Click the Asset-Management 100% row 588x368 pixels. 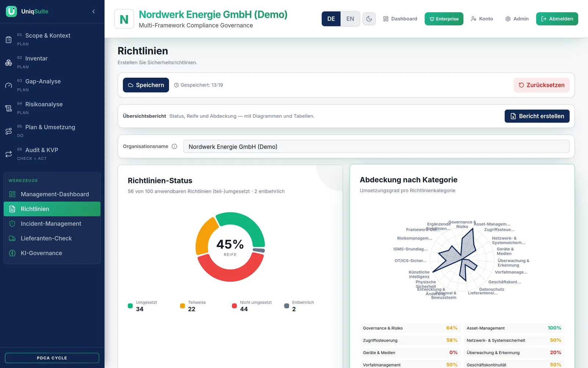click(x=514, y=328)
